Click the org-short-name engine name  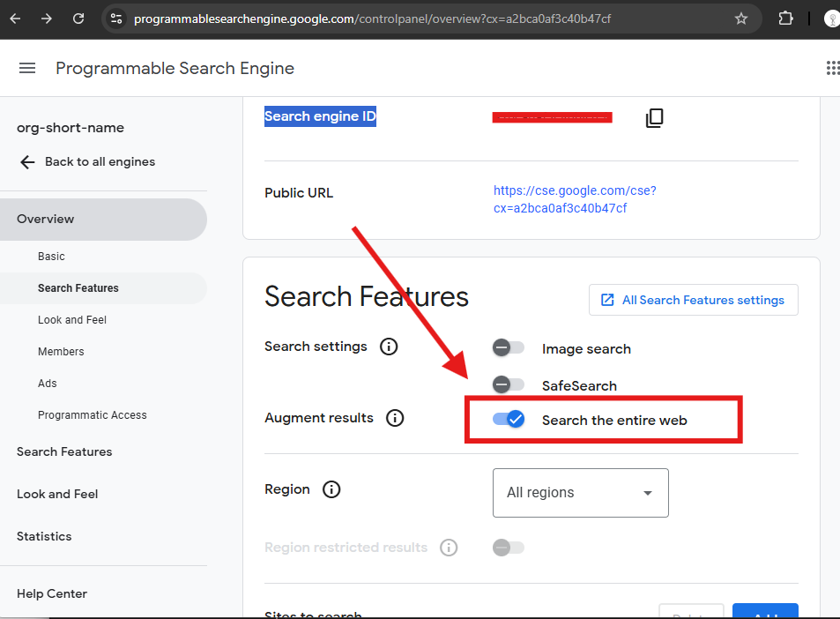(71, 128)
